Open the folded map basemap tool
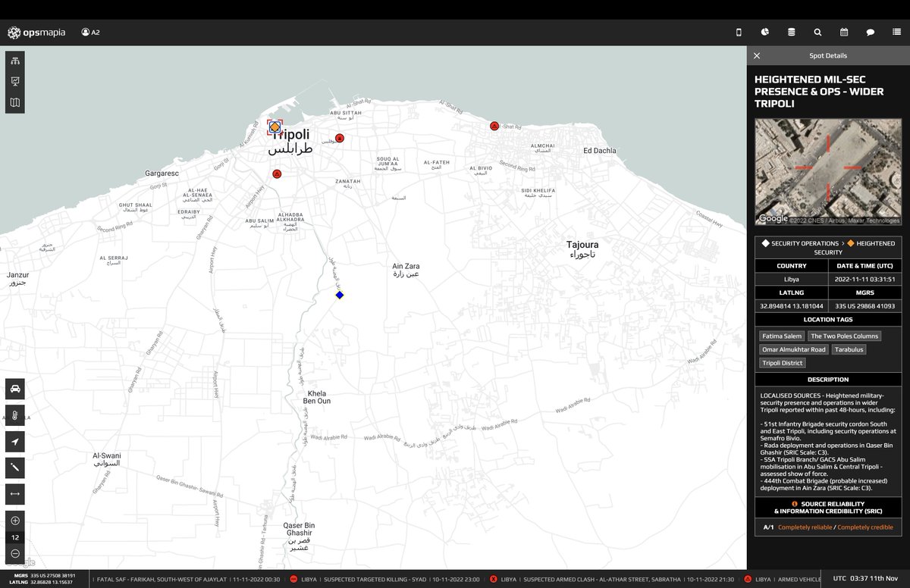This screenshot has height=588, width=910. (x=15, y=102)
